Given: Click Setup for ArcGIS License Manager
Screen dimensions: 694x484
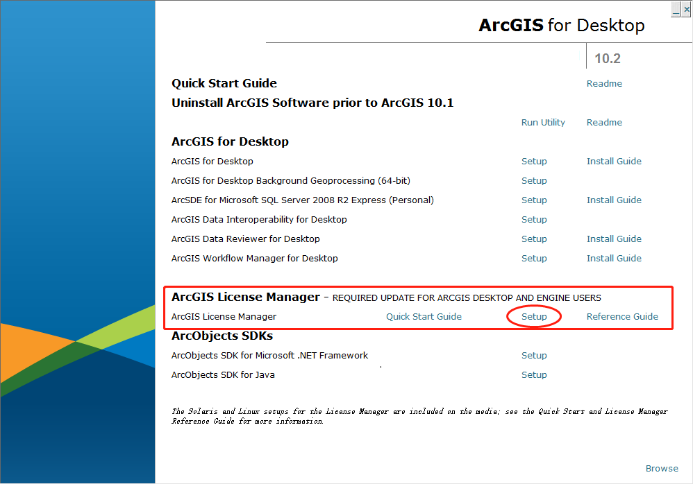Looking at the screenshot, I should point(534,317).
